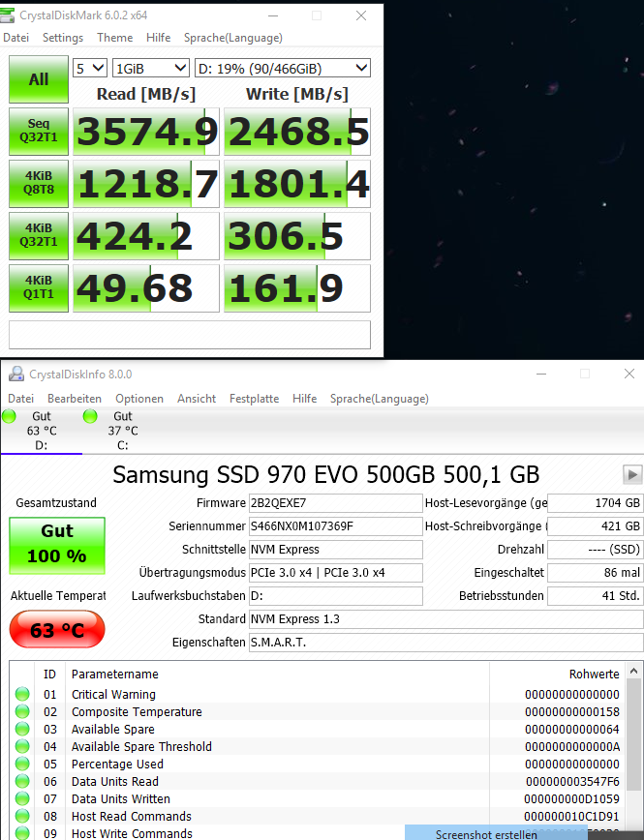Image resolution: width=644 pixels, height=840 pixels.
Task: Select the D: drive tab at 63 °C
Action: tap(42, 431)
